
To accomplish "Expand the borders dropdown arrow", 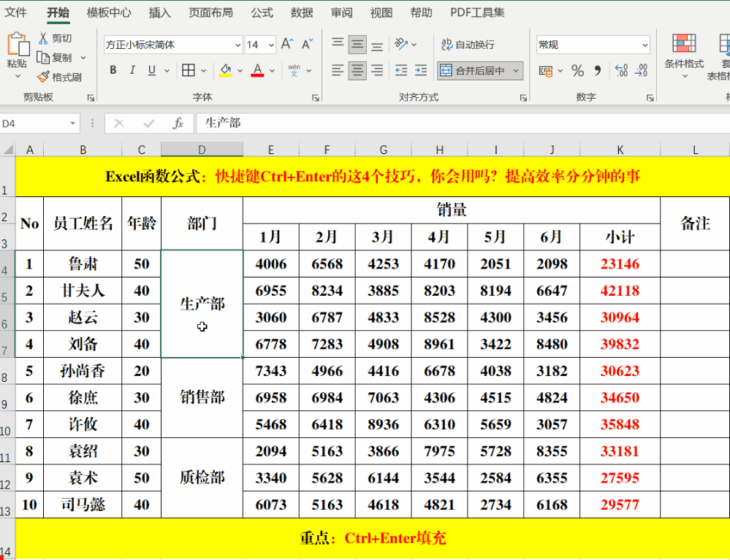I will coord(203,71).
